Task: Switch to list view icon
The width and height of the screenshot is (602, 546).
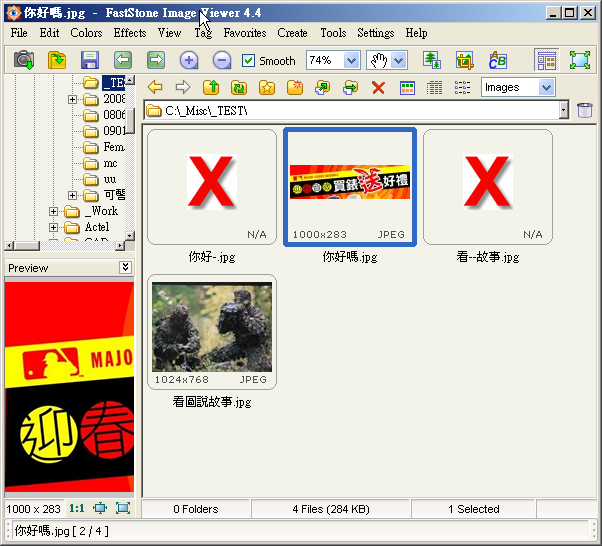Action: pyautogui.click(x=462, y=88)
